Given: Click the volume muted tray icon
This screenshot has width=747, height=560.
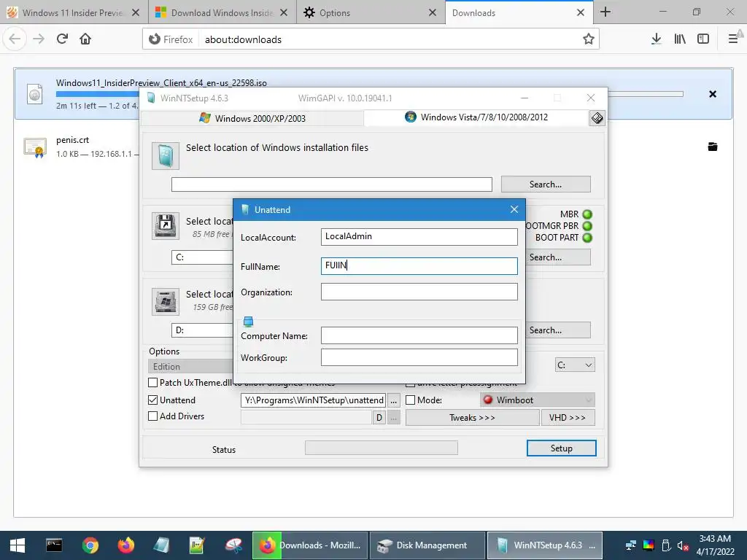Looking at the screenshot, I should 683,545.
